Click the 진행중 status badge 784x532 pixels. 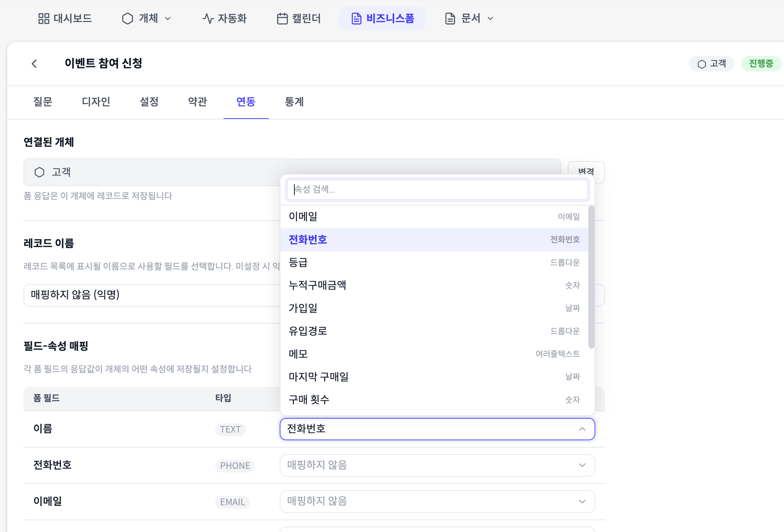pos(761,64)
